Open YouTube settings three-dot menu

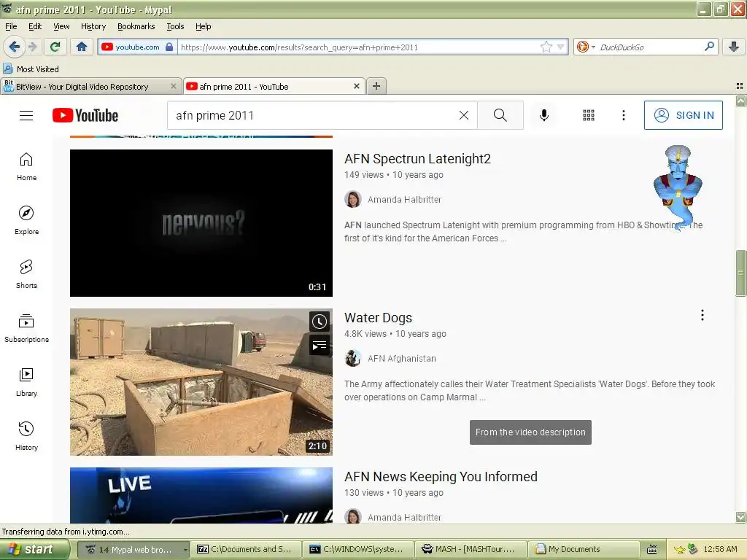623,115
